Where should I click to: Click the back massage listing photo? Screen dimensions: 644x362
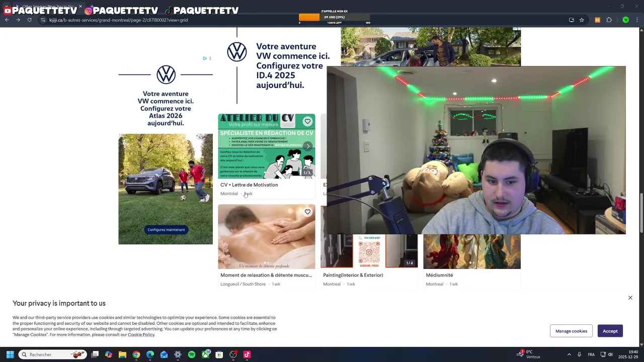coord(266,236)
